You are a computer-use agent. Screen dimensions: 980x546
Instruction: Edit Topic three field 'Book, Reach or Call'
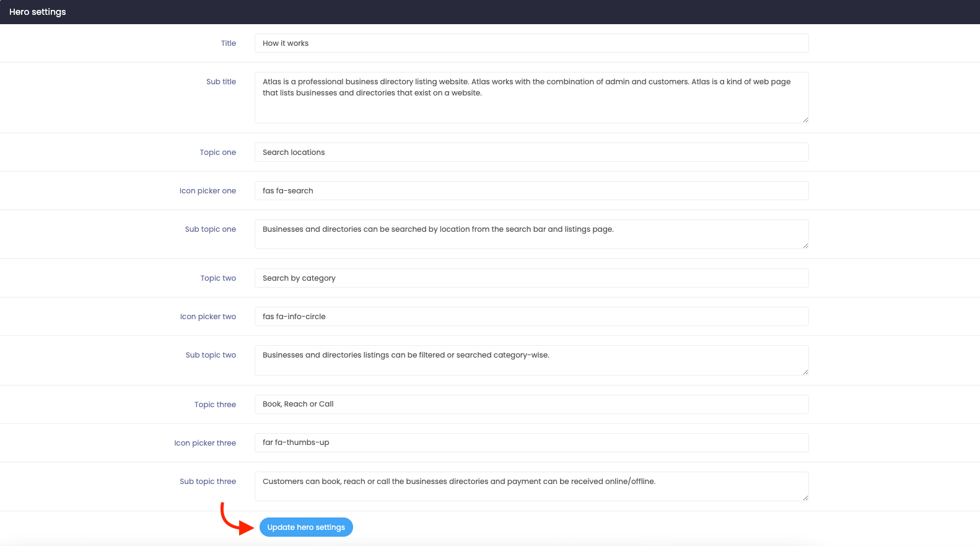532,404
